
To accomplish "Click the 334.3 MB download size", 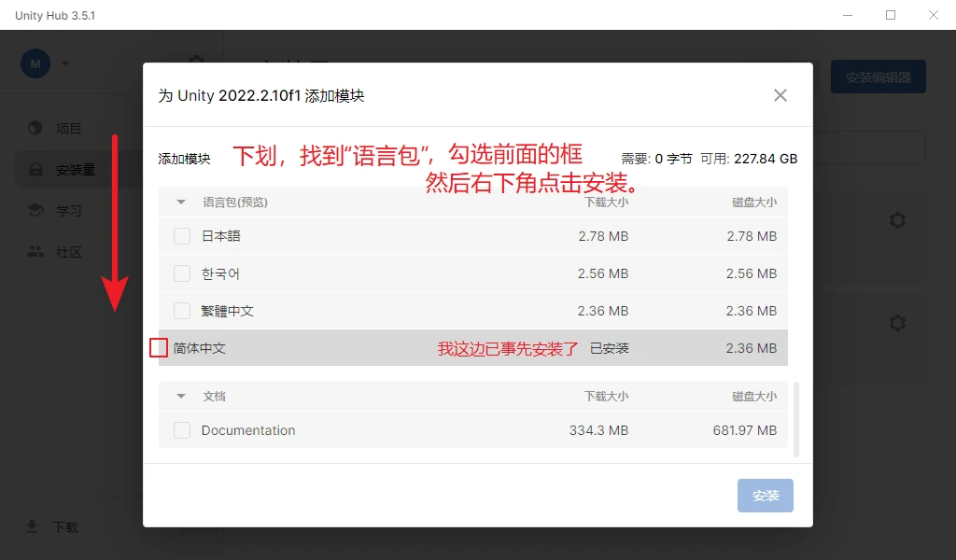I will [598, 430].
